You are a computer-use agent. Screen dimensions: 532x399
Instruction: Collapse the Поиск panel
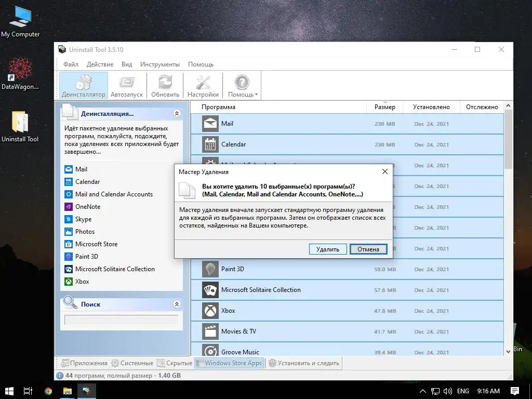(x=177, y=304)
